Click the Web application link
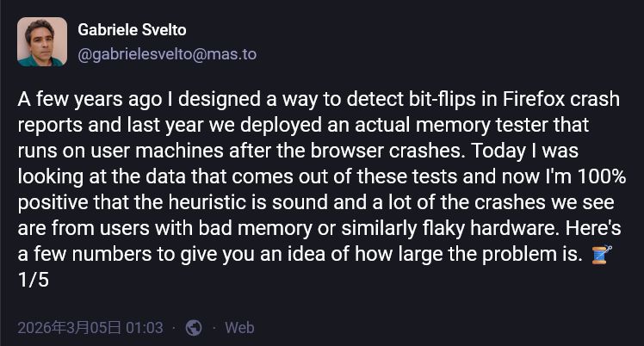The width and height of the screenshot is (644, 346). pos(239,328)
